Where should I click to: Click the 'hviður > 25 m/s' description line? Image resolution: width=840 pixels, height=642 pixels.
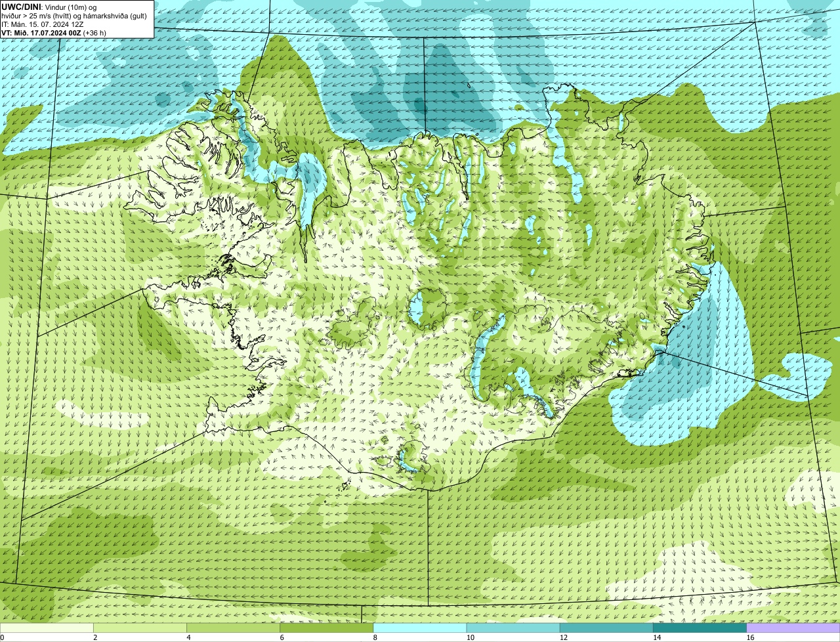pos(74,15)
